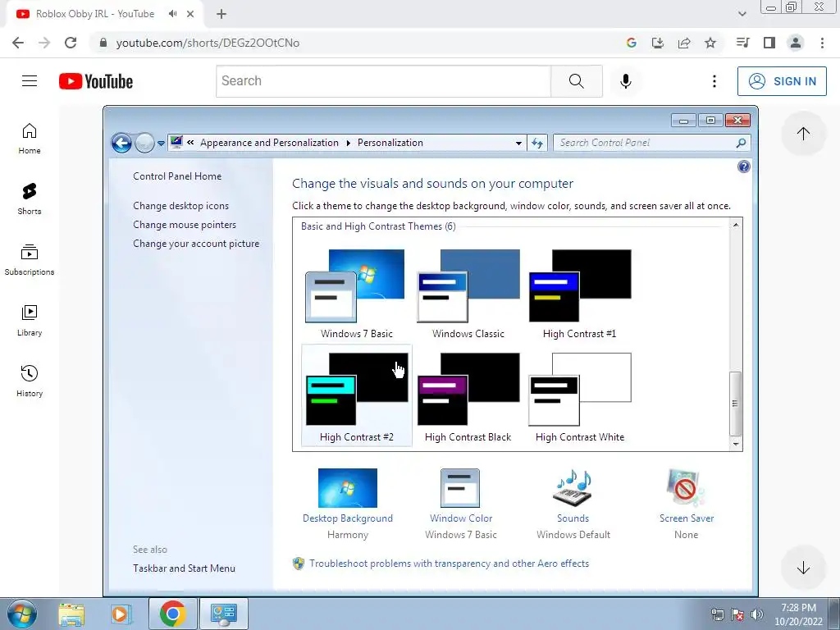The width and height of the screenshot is (840, 630).
Task: Select the High Contrast #2 theme
Action: pos(356,396)
